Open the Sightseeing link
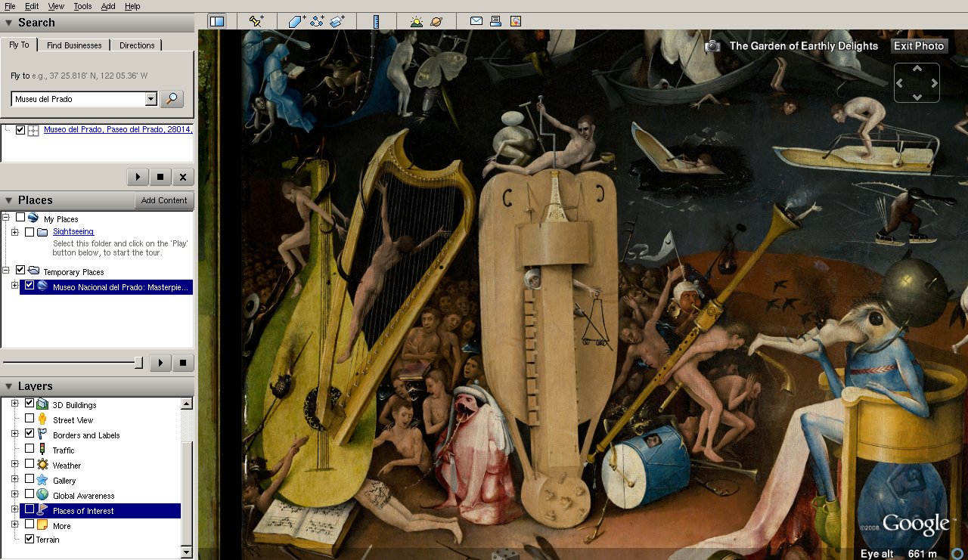The image size is (968, 560). pos(73,232)
